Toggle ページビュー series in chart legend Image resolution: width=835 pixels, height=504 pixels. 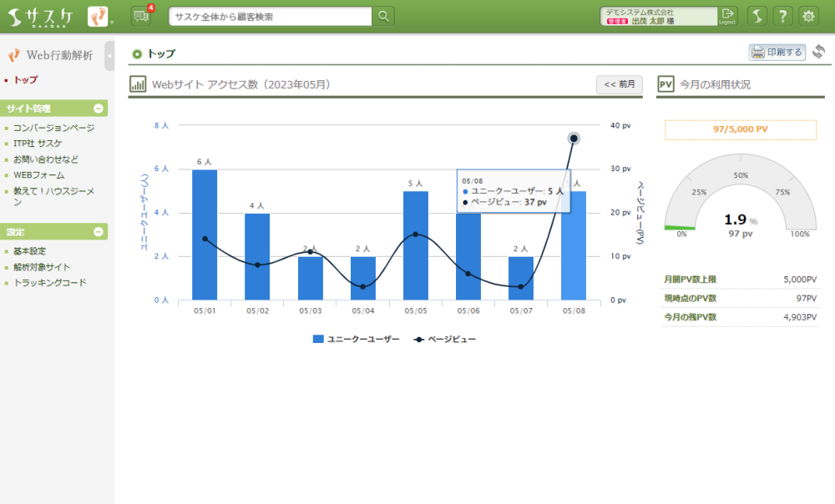[x=446, y=339]
